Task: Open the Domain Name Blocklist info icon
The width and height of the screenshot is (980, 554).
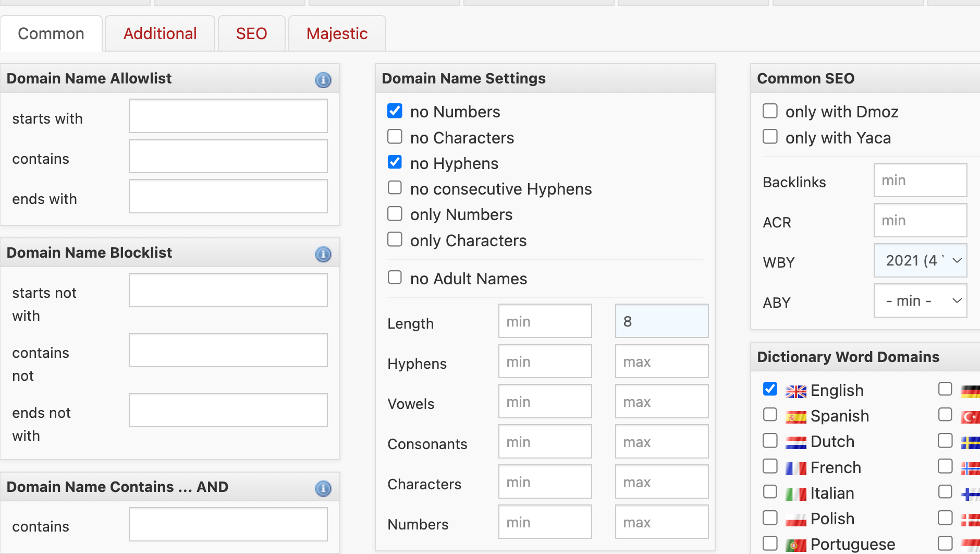Action: pos(323,254)
